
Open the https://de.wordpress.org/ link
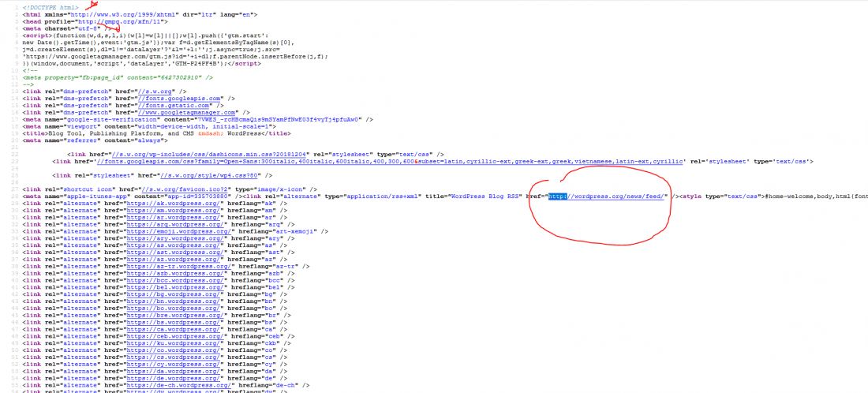[x=174, y=379]
